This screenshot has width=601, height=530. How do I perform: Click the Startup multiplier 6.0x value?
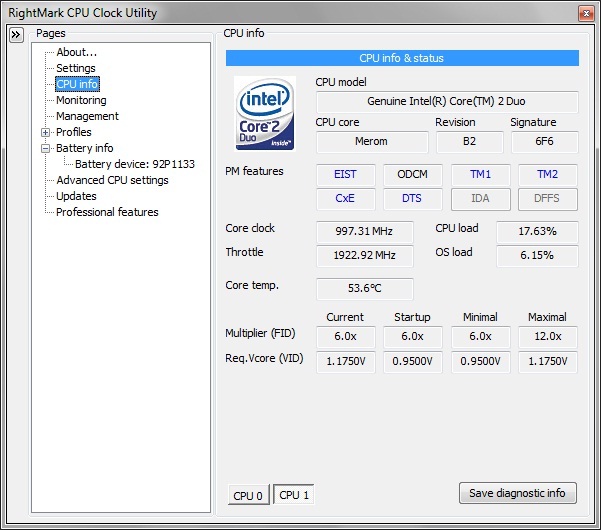[412, 337]
